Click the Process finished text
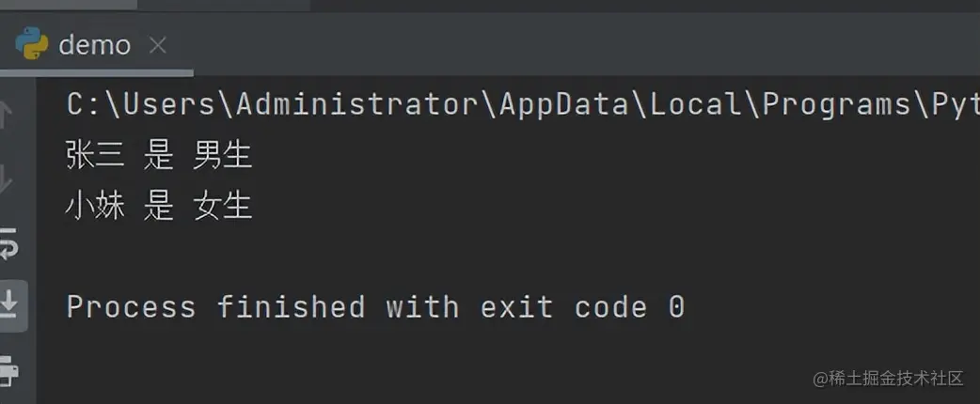Screen dimensions: 980x404 click(215, 307)
